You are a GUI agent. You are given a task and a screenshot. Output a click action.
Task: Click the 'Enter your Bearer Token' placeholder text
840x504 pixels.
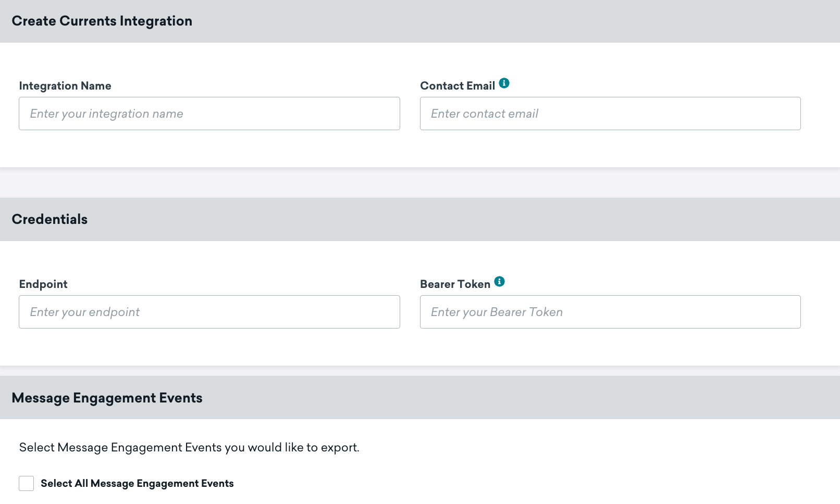497,312
